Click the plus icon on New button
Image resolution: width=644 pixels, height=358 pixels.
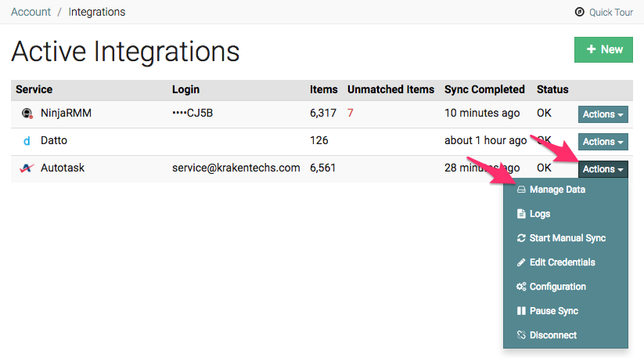pos(591,49)
